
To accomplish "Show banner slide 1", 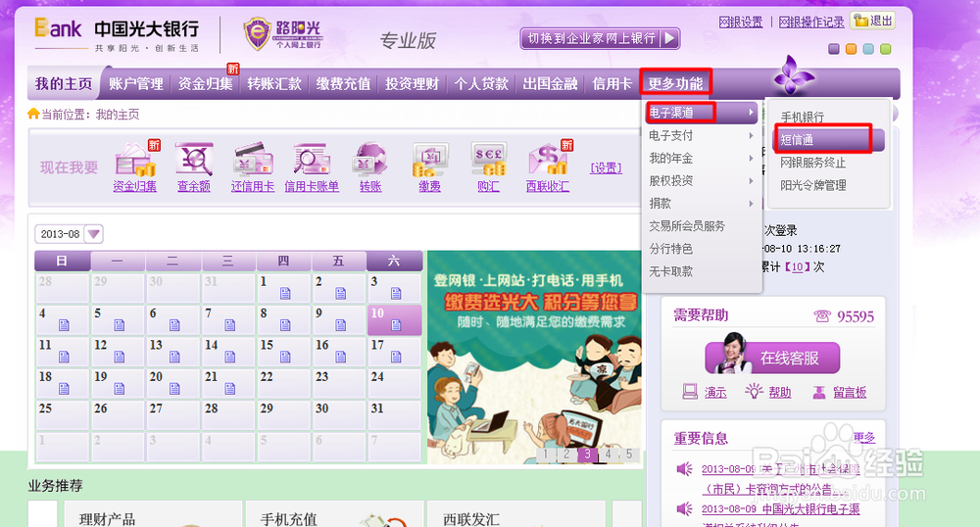I will click(x=546, y=454).
